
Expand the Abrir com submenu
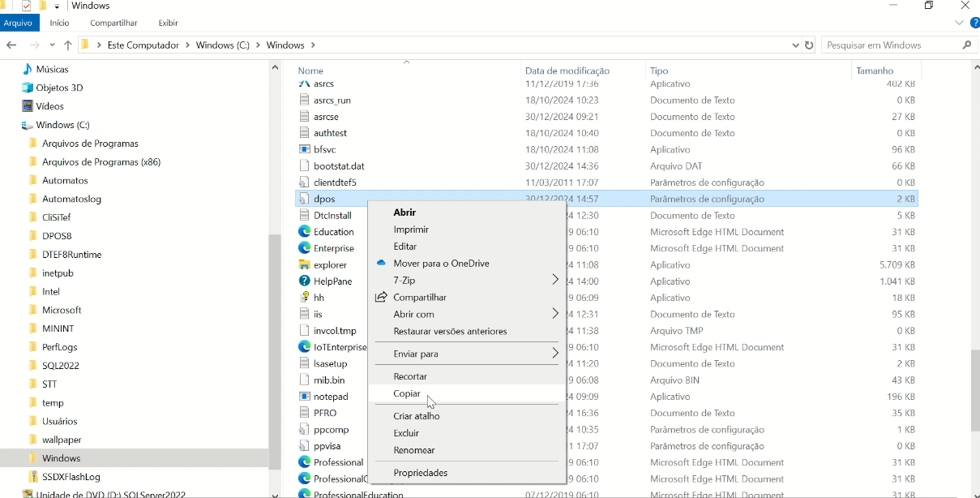coord(467,315)
